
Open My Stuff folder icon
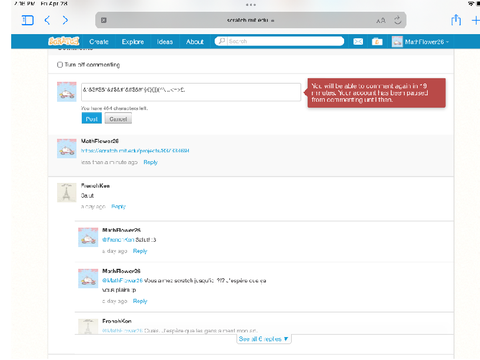[x=377, y=42]
